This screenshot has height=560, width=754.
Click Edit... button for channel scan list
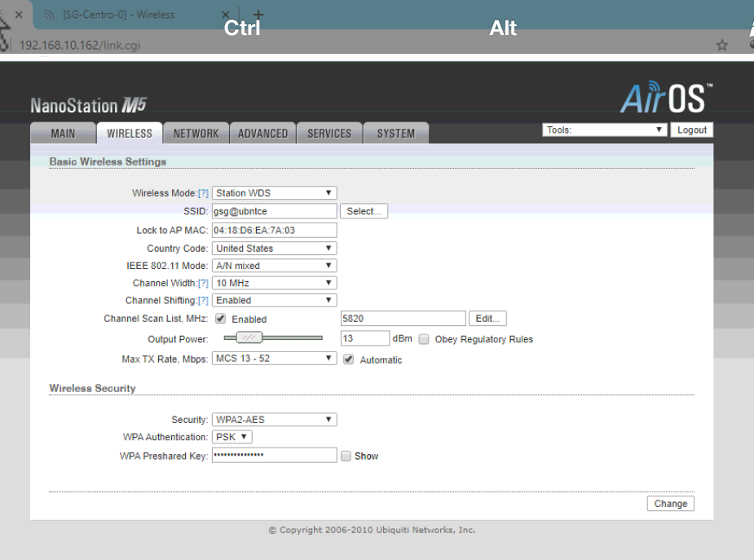pos(487,318)
